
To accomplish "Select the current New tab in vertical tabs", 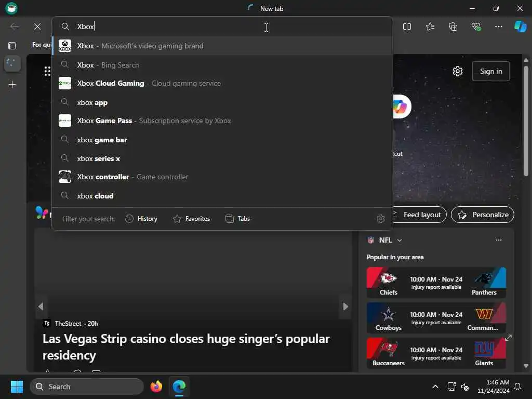I will point(12,63).
